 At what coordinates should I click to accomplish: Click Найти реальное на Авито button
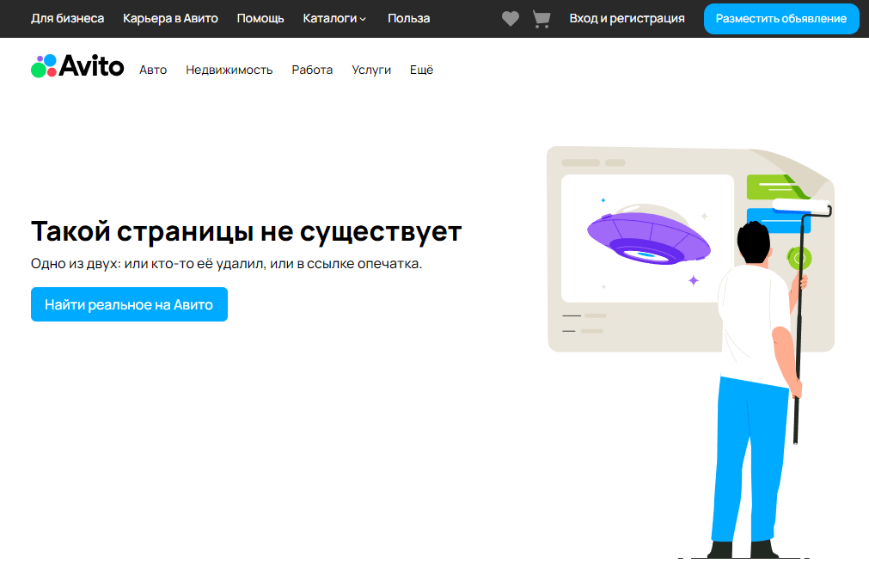[129, 304]
